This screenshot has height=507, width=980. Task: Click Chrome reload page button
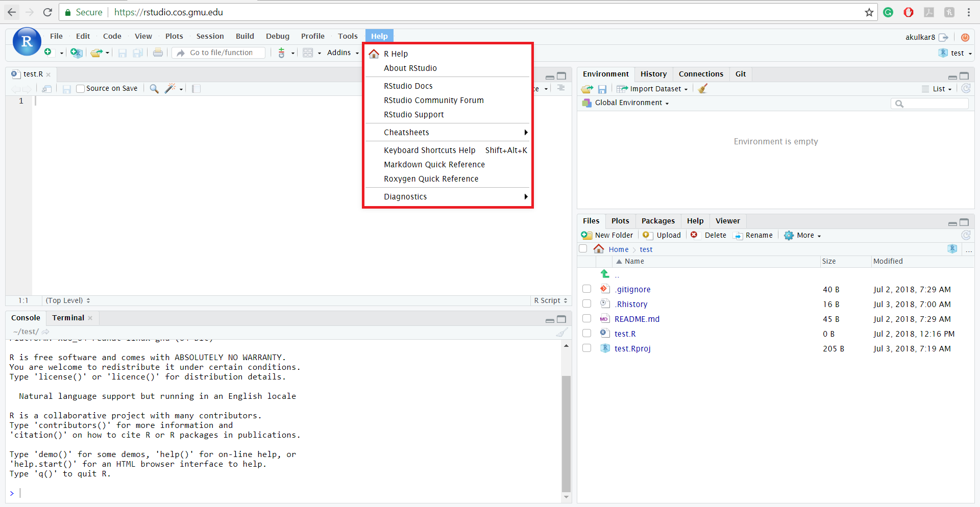[47, 12]
